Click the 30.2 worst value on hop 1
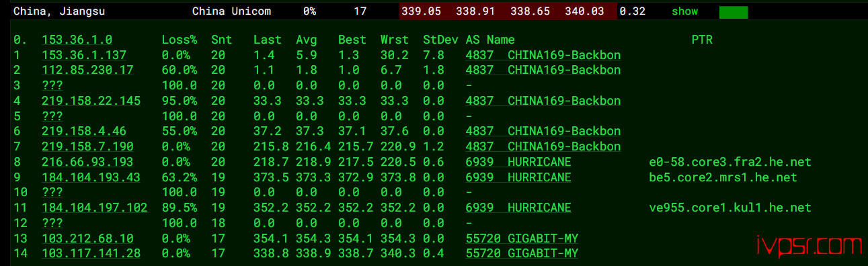Screen dimensions: 868x266 [x=395, y=55]
